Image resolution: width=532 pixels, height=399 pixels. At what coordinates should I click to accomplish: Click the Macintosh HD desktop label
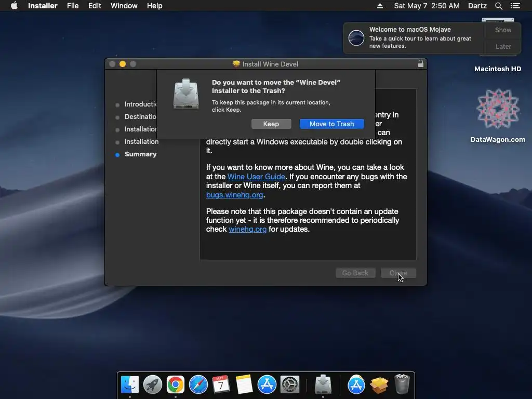coord(498,69)
